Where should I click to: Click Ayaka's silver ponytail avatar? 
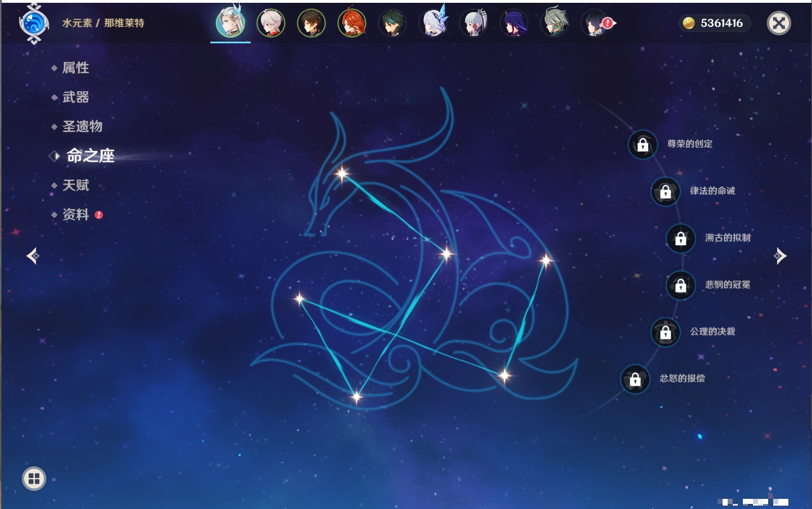click(x=473, y=24)
